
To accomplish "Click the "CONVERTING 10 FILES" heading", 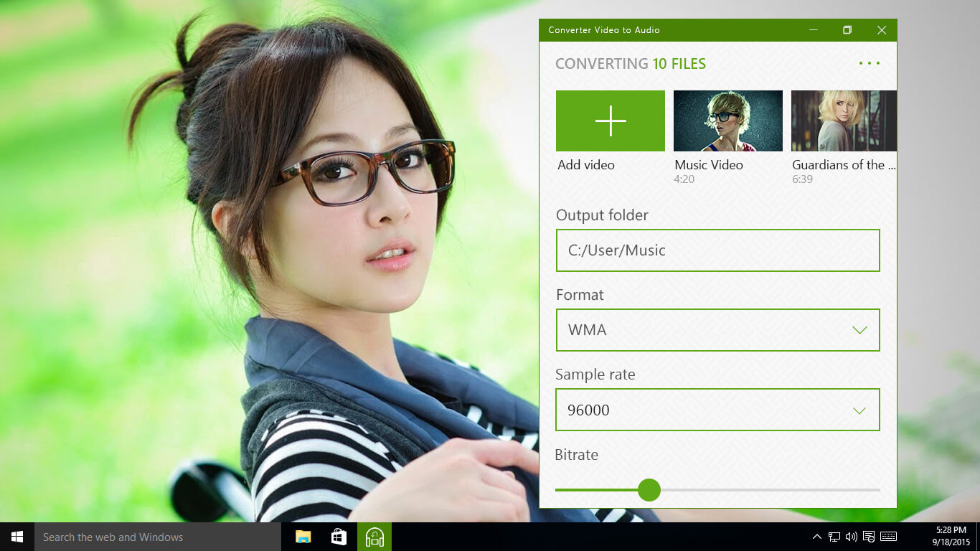I will tap(631, 64).
